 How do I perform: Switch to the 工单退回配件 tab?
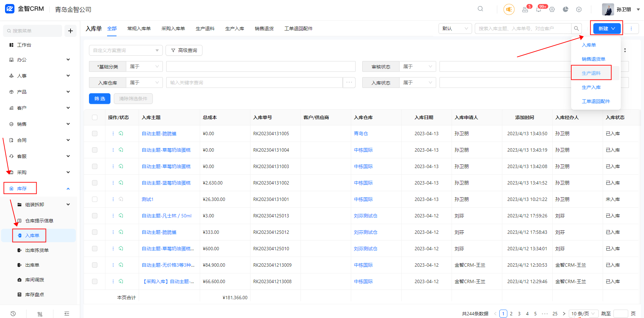[298, 29]
